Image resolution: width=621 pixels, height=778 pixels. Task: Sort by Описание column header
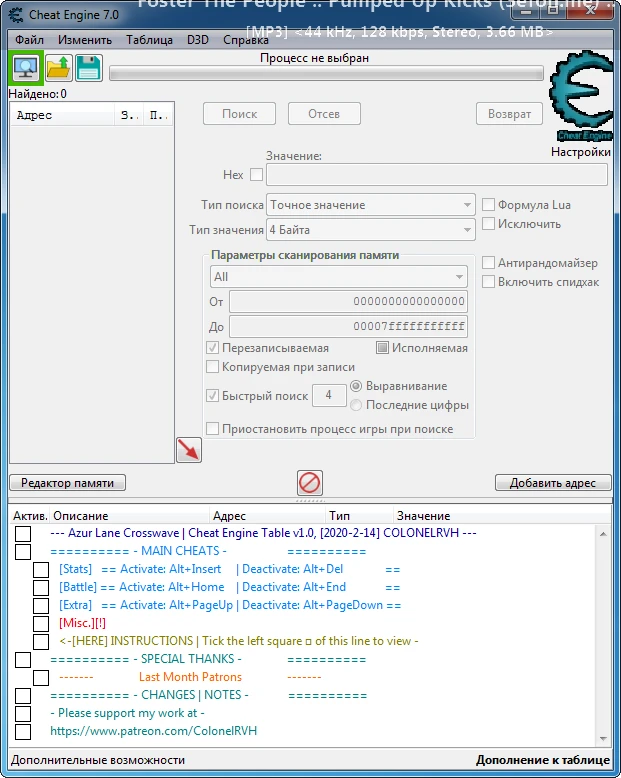[x=129, y=516]
